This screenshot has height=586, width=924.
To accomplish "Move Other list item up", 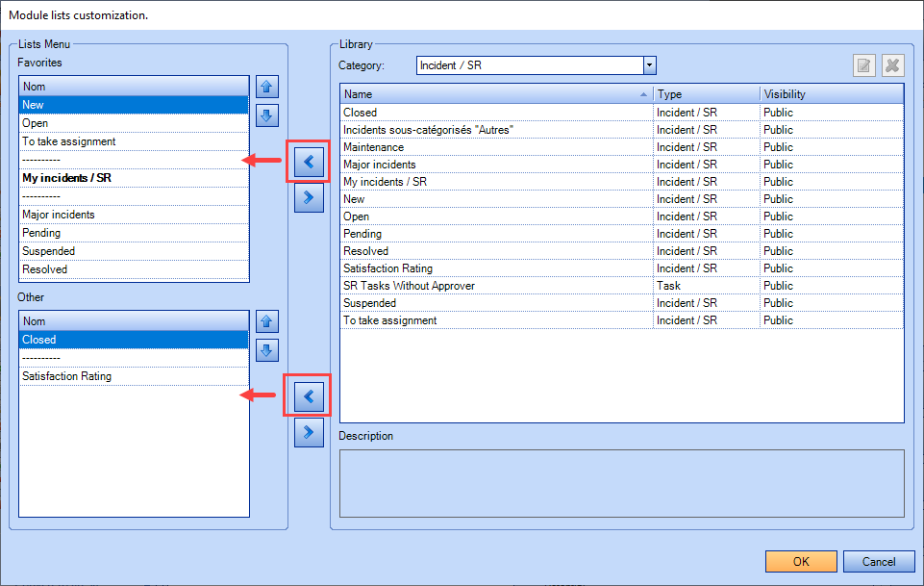I will click(267, 321).
